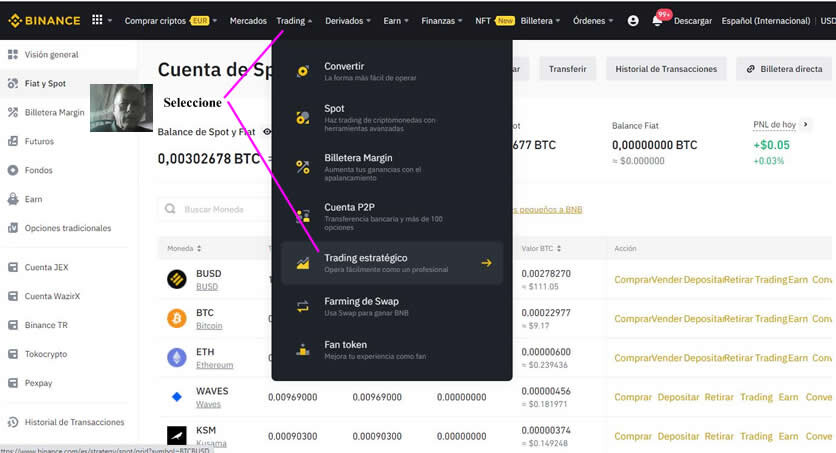Image resolution: width=836 pixels, height=453 pixels.
Task: Click the Historial de Transacciones sidebar icon
Action: click(13, 422)
